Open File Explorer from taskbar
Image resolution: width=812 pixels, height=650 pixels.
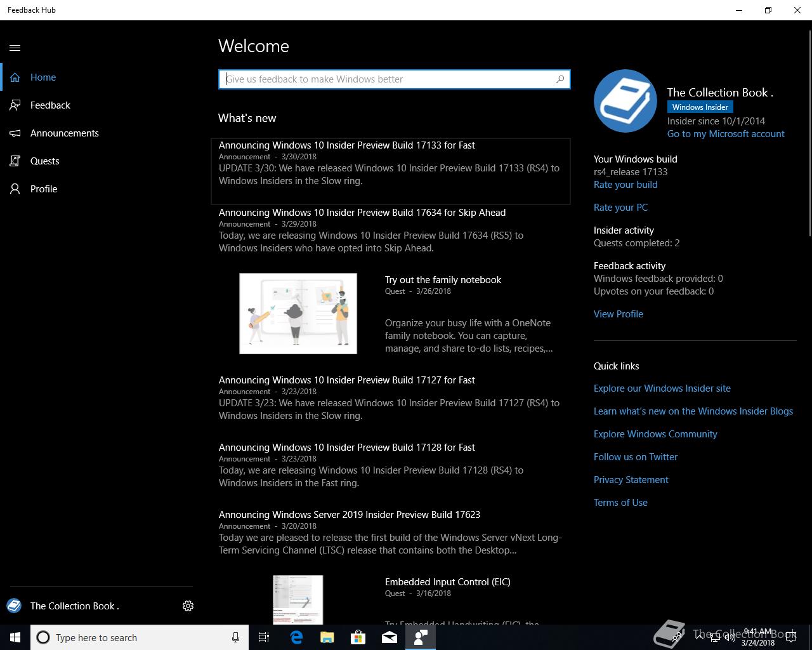(x=327, y=637)
